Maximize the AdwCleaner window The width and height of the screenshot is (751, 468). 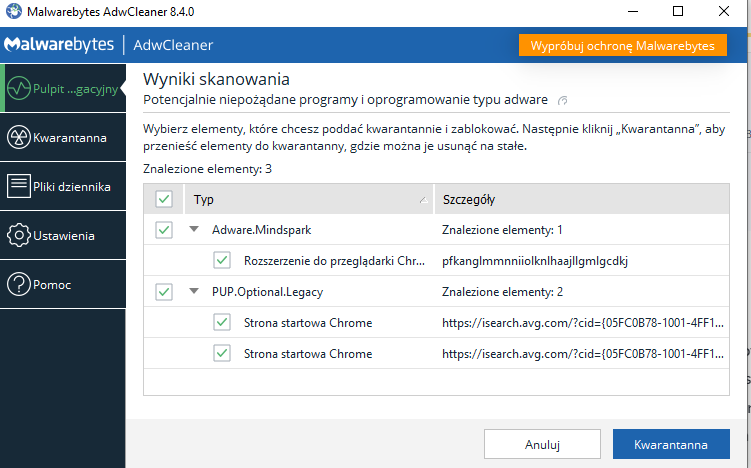click(x=678, y=11)
